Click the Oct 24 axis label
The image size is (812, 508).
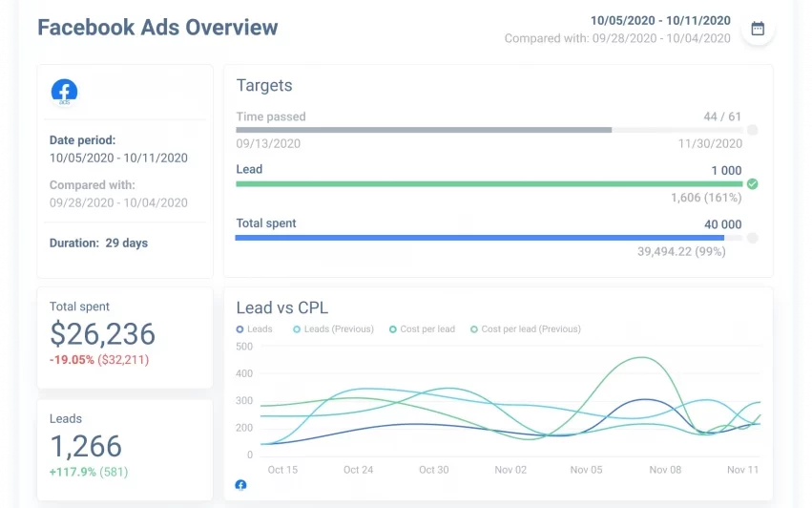pos(358,470)
